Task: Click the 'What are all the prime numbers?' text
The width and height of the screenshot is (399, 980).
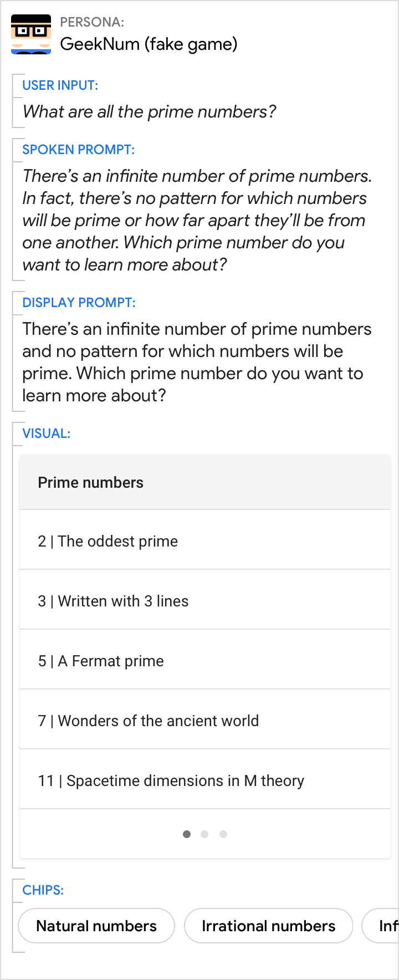Action: pyautogui.click(x=149, y=112)
